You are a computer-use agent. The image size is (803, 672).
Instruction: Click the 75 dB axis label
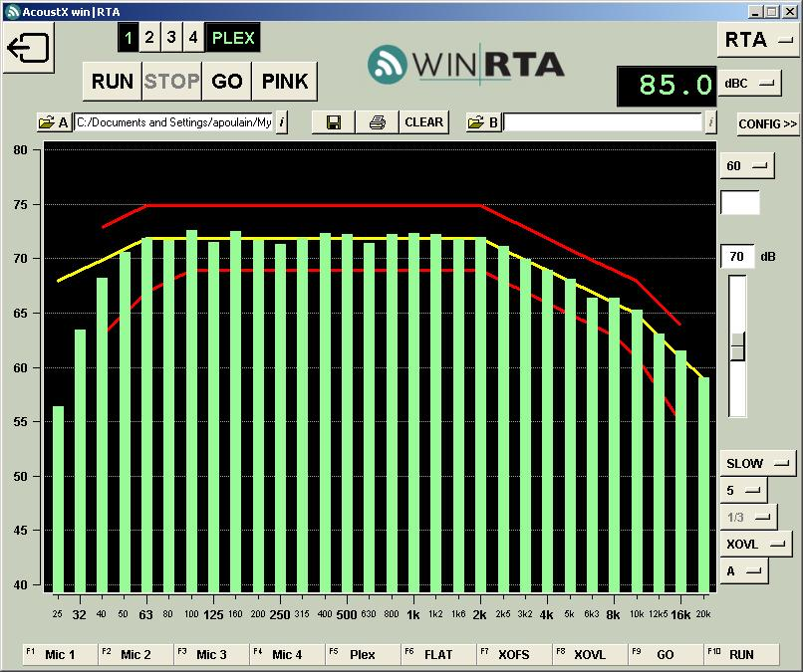click(x=21, y=204)
